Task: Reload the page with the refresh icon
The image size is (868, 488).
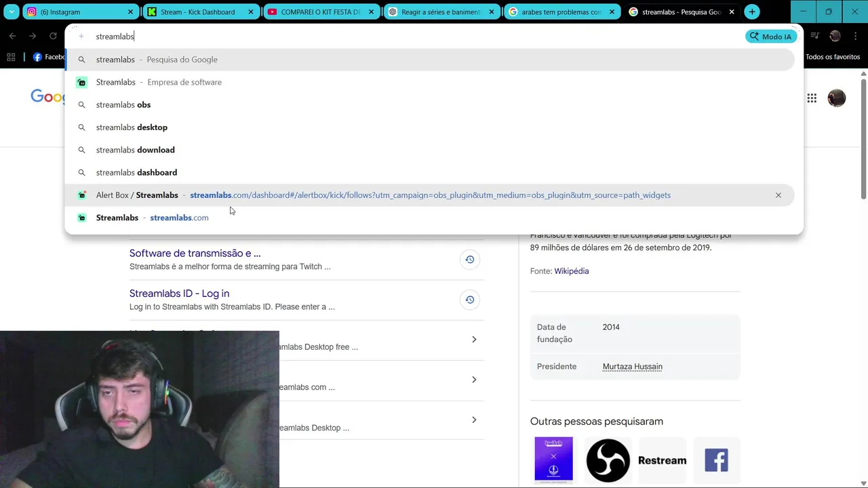Action: tap(53, 36)
